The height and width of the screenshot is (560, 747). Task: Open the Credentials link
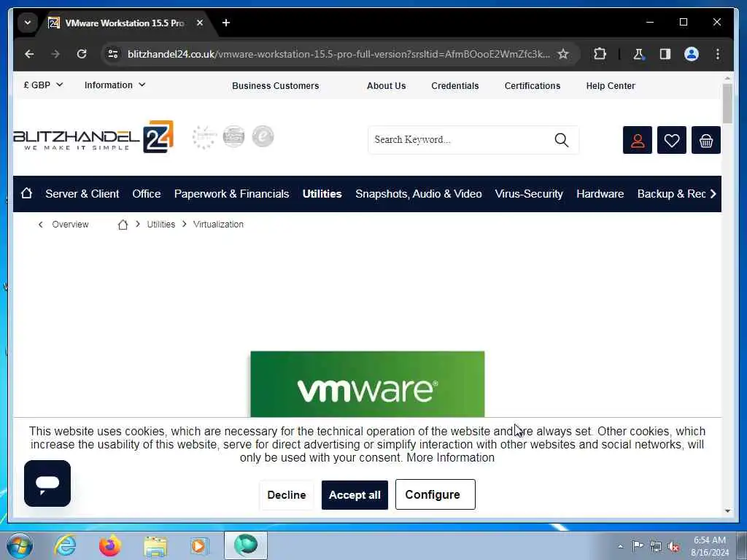coord(455,86)
